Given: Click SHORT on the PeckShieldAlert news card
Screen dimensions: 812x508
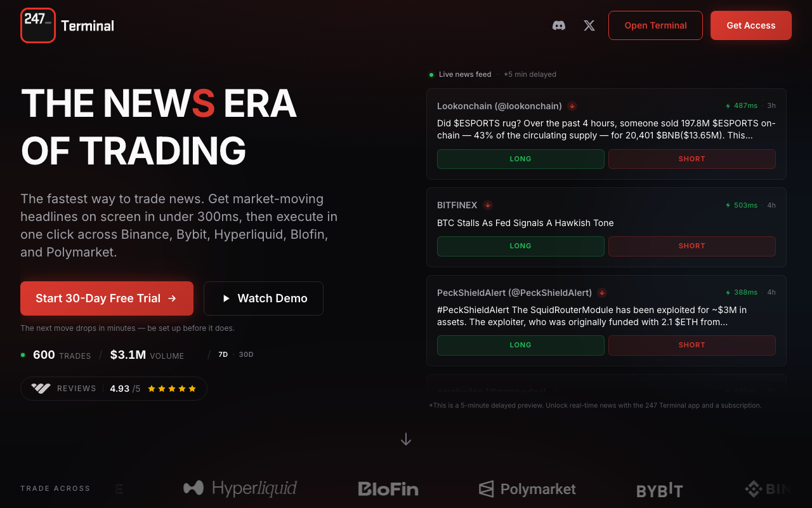Looking at the screenshot, I should (x=691, y=345).
